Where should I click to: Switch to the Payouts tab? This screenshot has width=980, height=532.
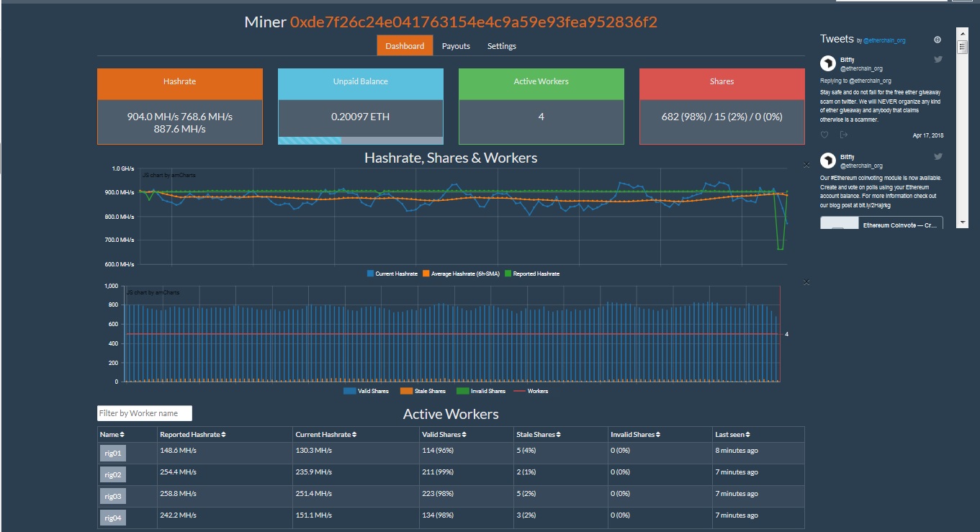456,46
